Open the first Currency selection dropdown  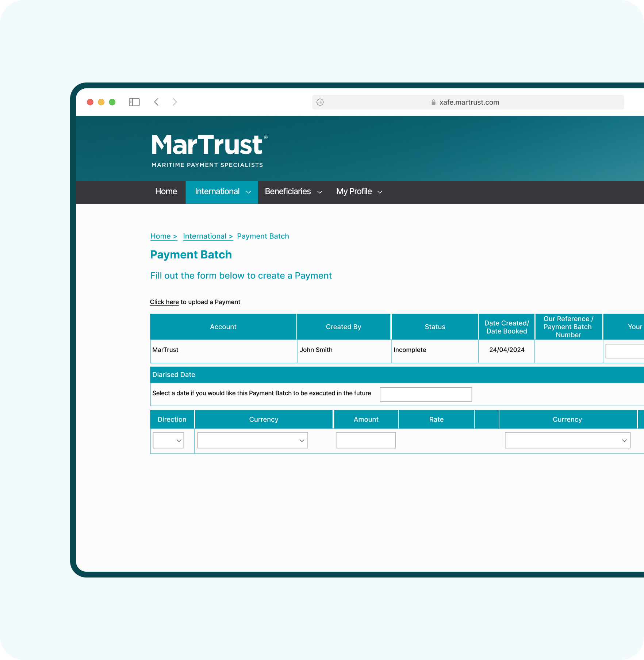point(252,440)
